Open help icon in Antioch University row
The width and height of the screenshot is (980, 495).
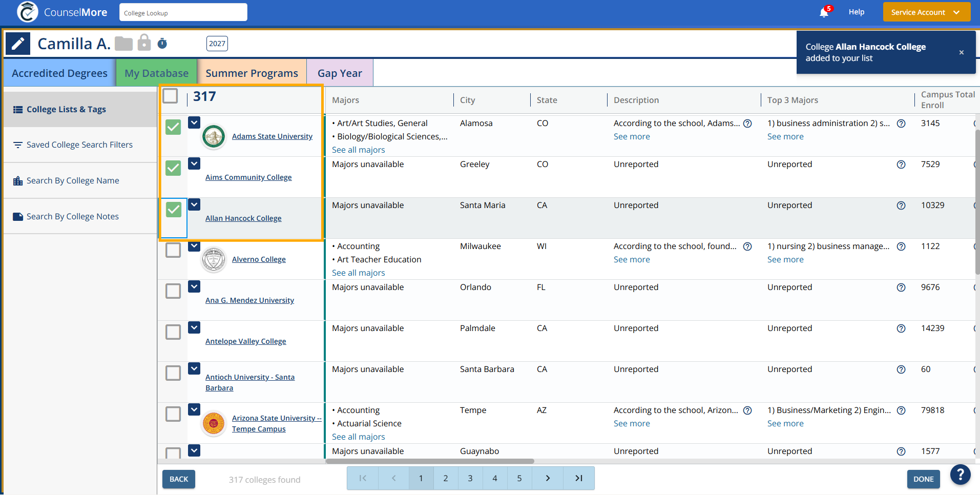pyautogui.click(x=901, y=369)
